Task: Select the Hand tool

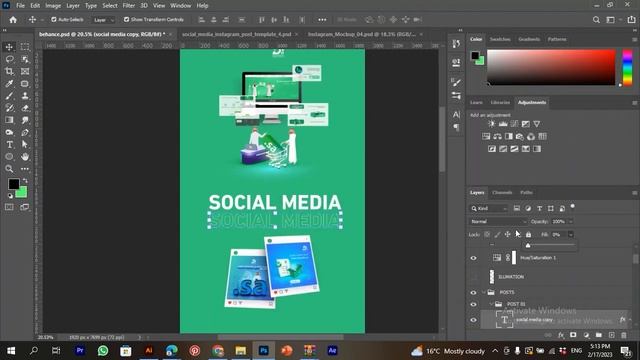Action: pos(25,157)
